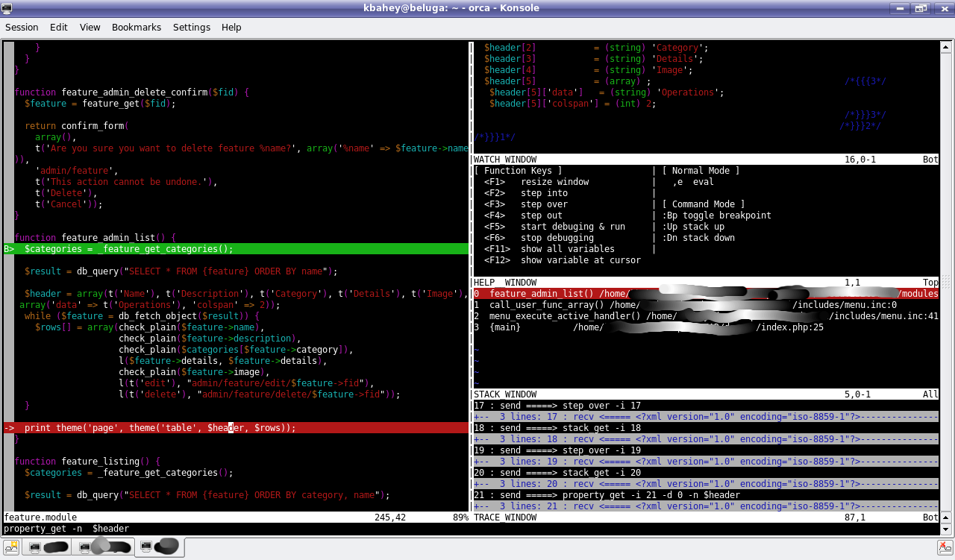Click the 'HELP WINDOW' status bar
The height and width of the screenshot is (560, 955).
(706, 283)
